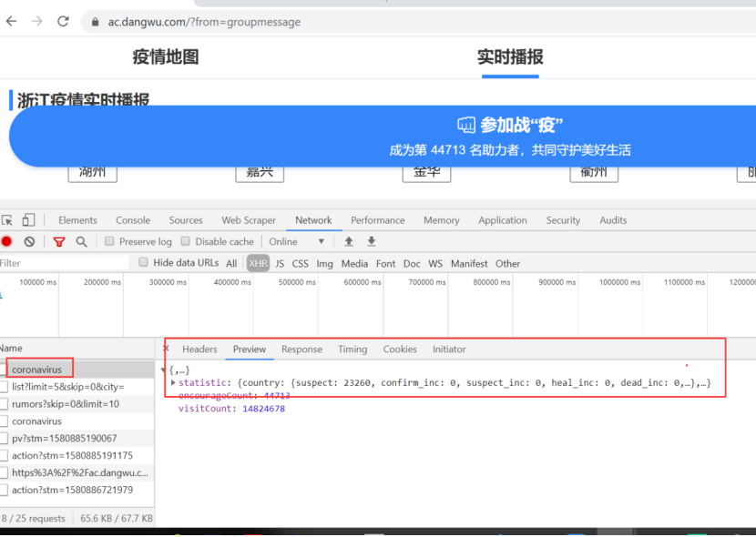Open the Sources tab
Image resolution: width=756 pixels, height=537 pixels.
(x=186, y=220)
